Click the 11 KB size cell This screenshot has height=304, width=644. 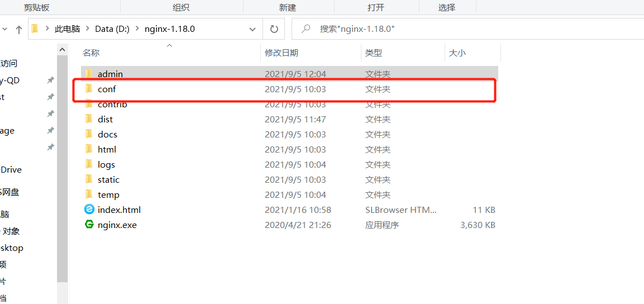click(x=484, y=210)
